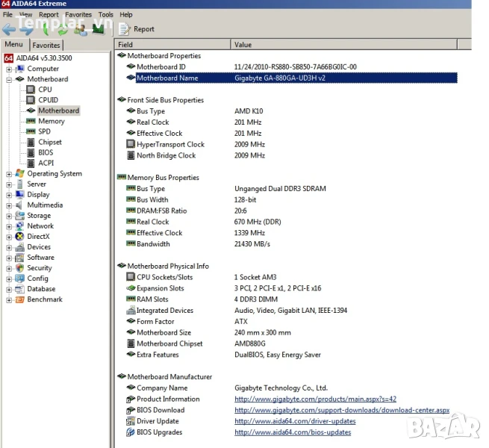Click the Back arrow toolbar icon
The image size is (489, 448).
(x=10, y=29)
